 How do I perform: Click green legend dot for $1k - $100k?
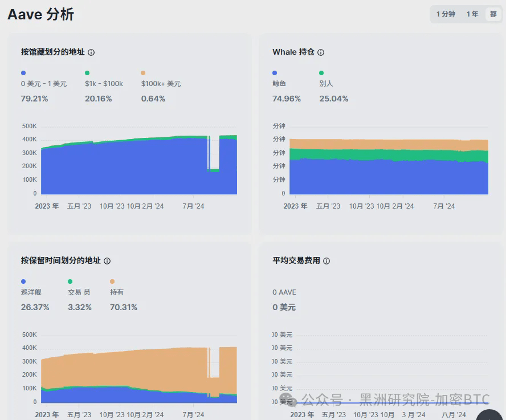[x=87, y=73]
